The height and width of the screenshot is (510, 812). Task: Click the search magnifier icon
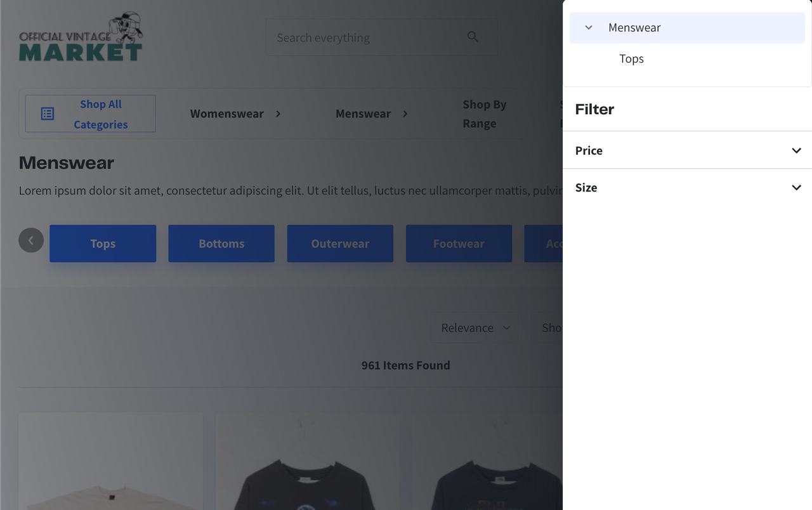coord(473,37)
